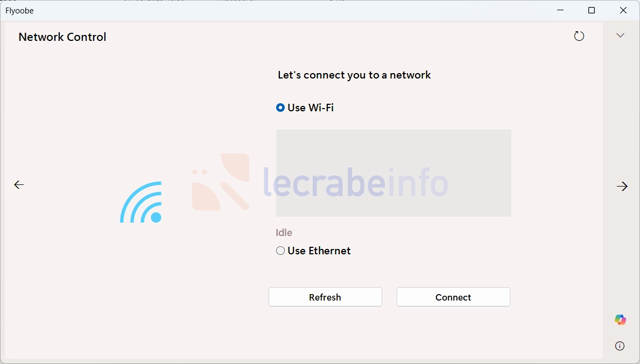Close the Flyoobe window
Image resolution: width=640 pixels, height=364 pixels.
(x=623, y=10)
